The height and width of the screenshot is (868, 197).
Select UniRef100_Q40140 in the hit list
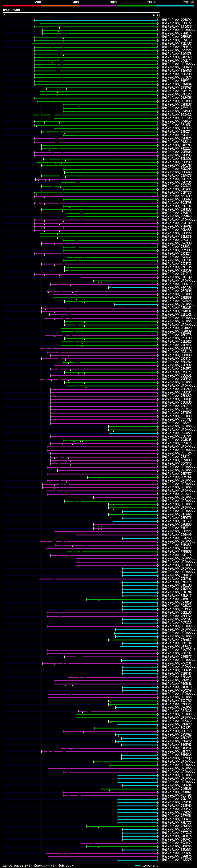(x=177, y=57)
